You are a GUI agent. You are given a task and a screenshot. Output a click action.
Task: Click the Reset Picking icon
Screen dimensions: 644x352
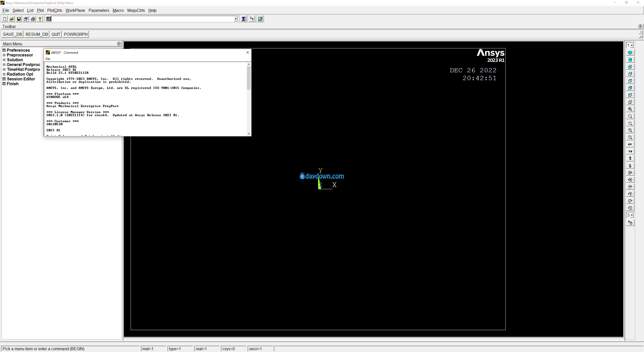[252, 19]
